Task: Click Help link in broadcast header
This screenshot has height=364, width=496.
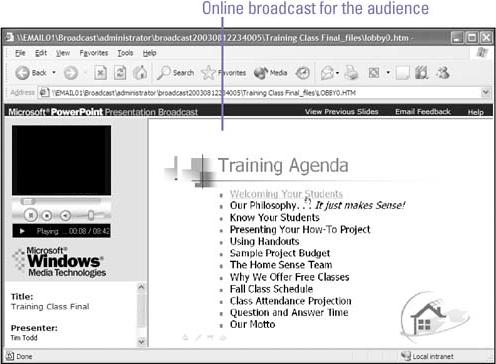Action: [x=476, y=112]
